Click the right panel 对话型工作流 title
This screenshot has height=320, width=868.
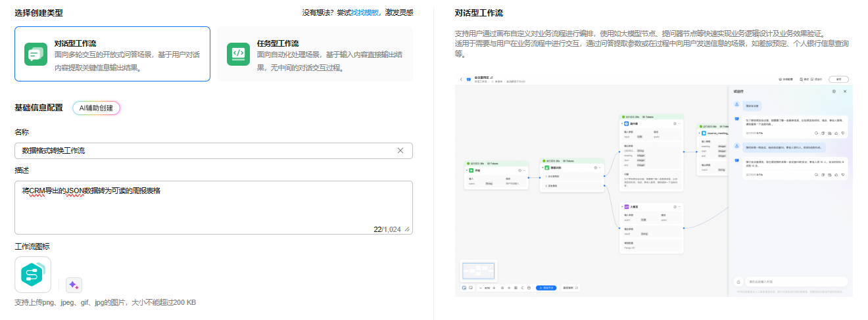point(479,13)
